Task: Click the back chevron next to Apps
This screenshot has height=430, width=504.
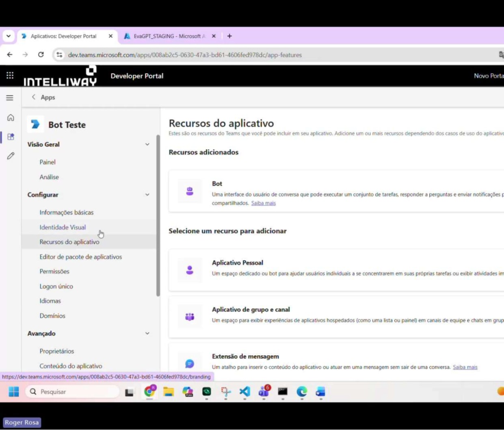Action: (x=34, y=97)
